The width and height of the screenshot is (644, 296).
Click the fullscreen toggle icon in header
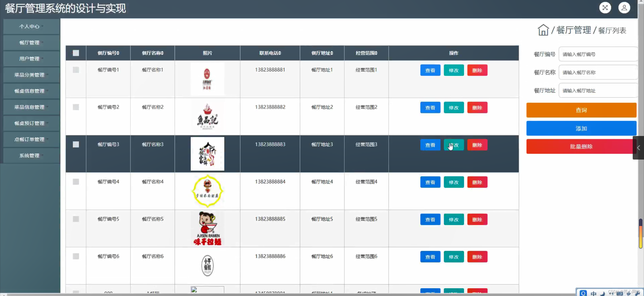605,8
